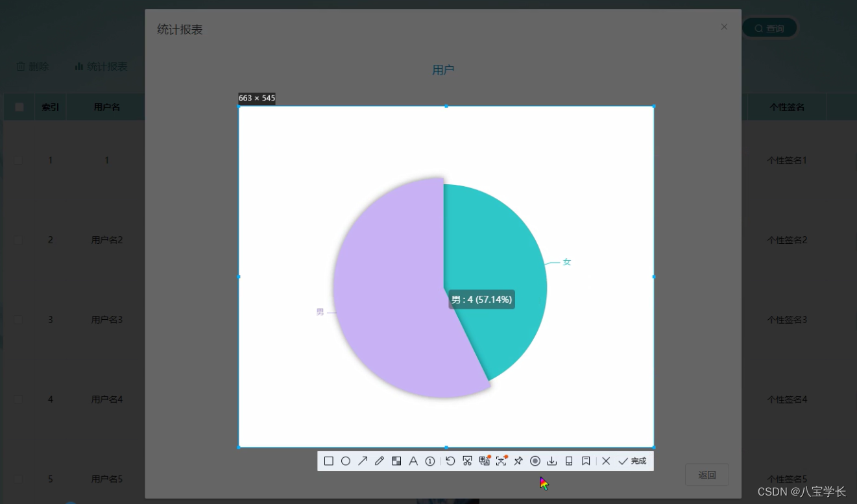
Task: Select the mosaic blur tool
Action: point(396,461)
